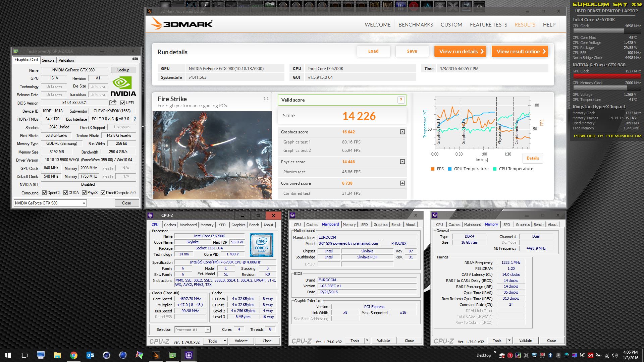Collapse the Combined score section

402,183
